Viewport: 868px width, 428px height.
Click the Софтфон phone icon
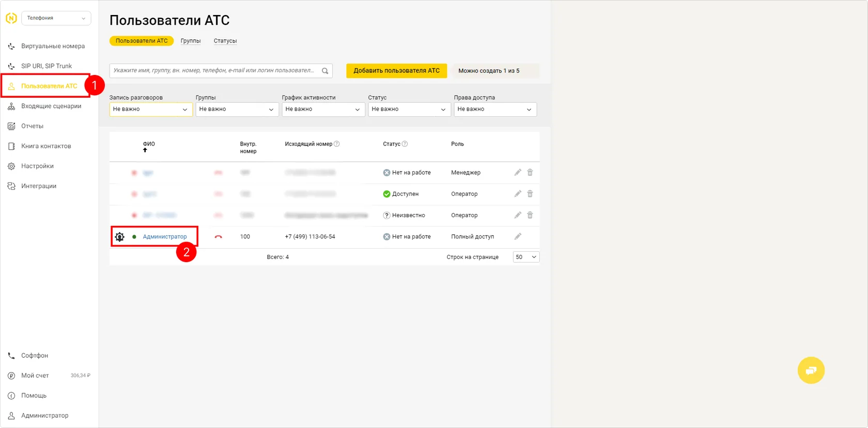point(11,356)
